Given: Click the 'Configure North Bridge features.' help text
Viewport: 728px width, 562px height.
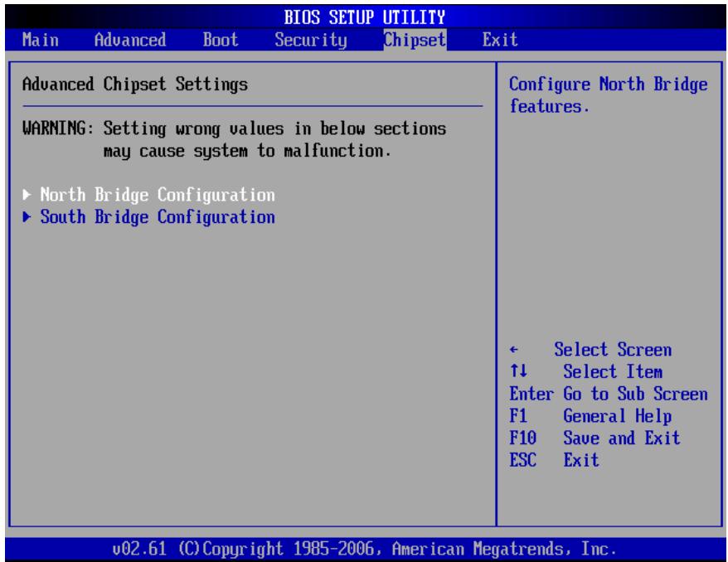Looking at the screenshot, I should pyautogui.click(x=609, y=95).
